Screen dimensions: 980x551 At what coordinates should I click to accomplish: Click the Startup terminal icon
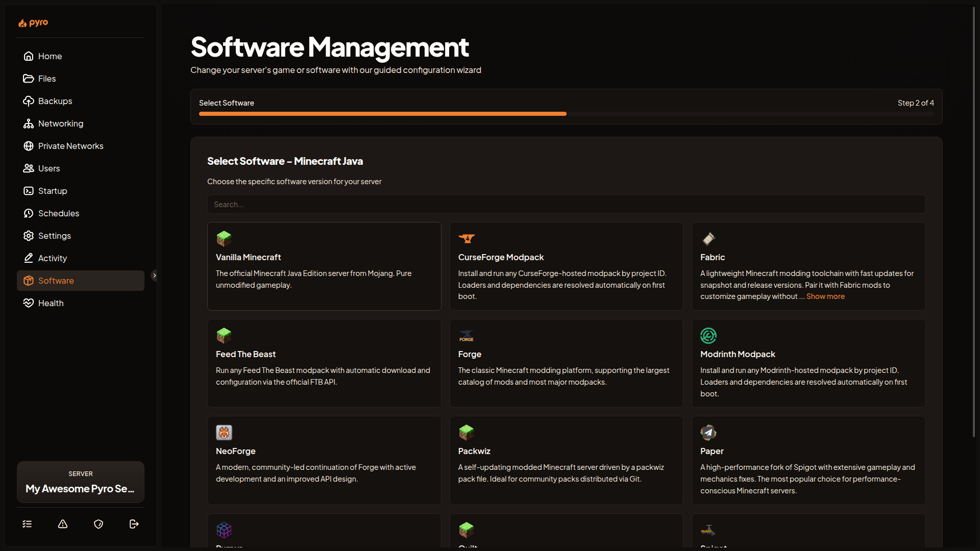29,191
